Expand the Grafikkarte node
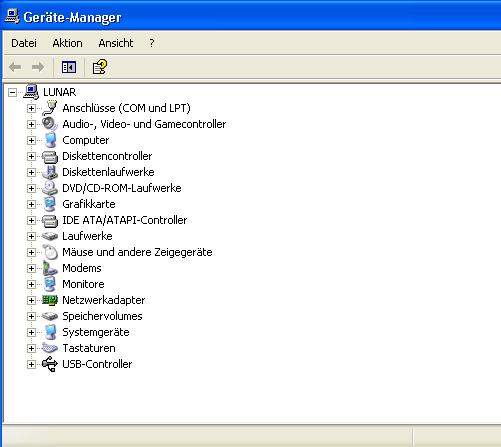The height and width of the screenshot is (447, 501). coord(31,204)
